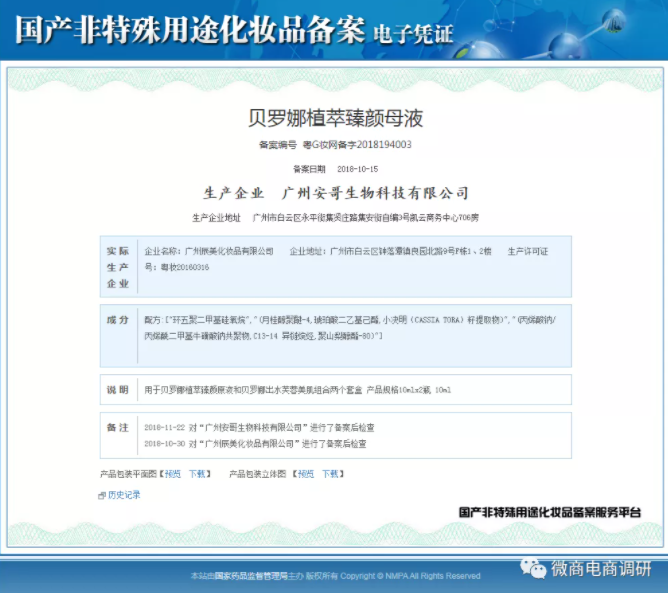This screenshot has width=668, height=593.
Task: Select the 配方 ingredient list text
Action: click(x=350, y=328)
